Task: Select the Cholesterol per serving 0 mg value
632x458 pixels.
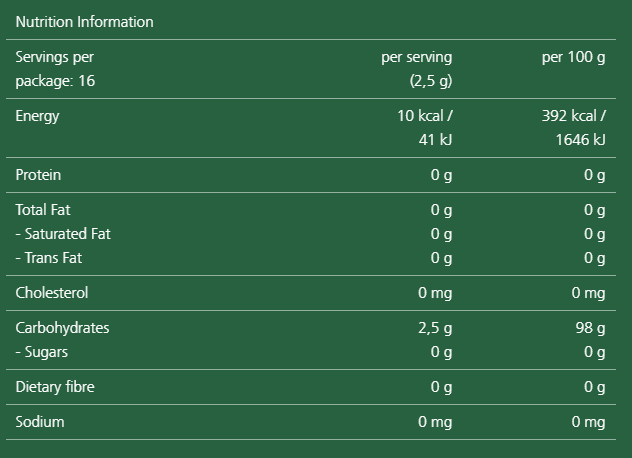Action: (x=435, y=293)
